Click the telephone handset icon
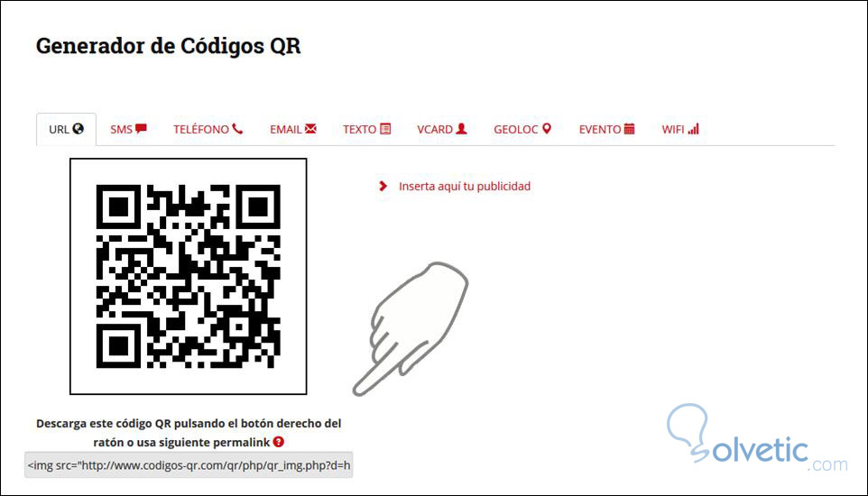The image size is (868, 496). click(237, 128)
